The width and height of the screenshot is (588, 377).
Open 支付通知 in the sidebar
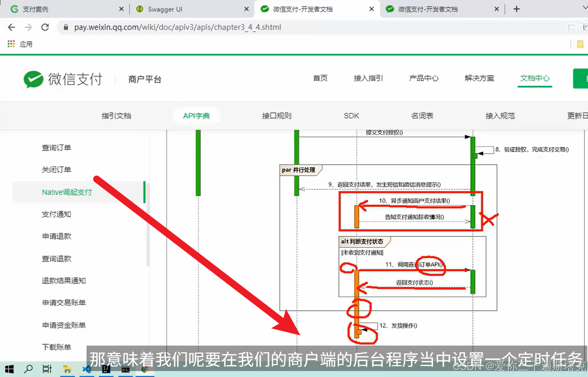57,214
